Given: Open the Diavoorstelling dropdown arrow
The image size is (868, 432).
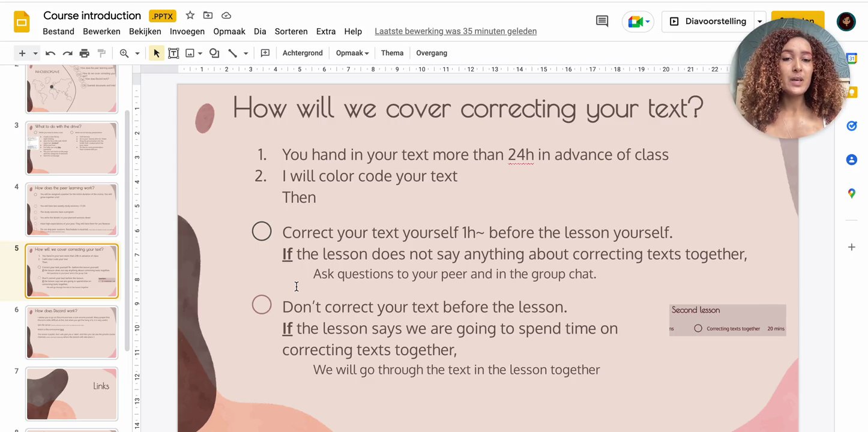Looking at the screenshot, I should click(759, 21).
